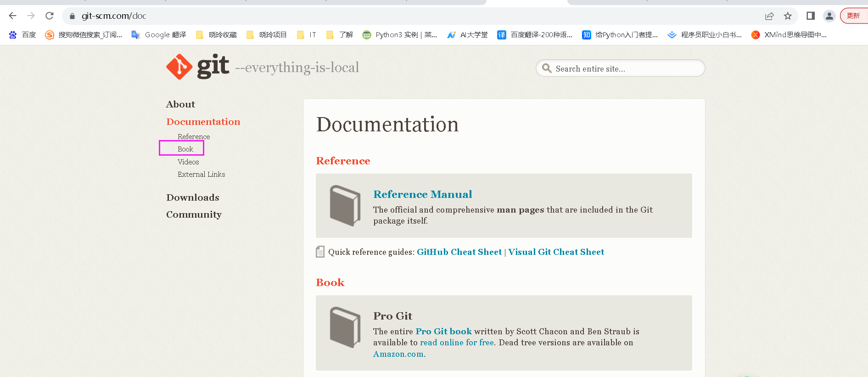
Task: Click the browser forward arrow
Action: [31, 16]
